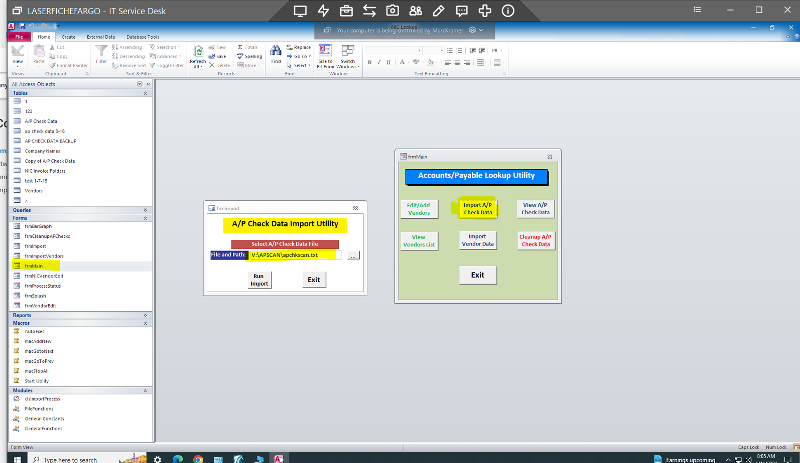Open the File tab
This screenshot has width=800, height=463.
19,37
